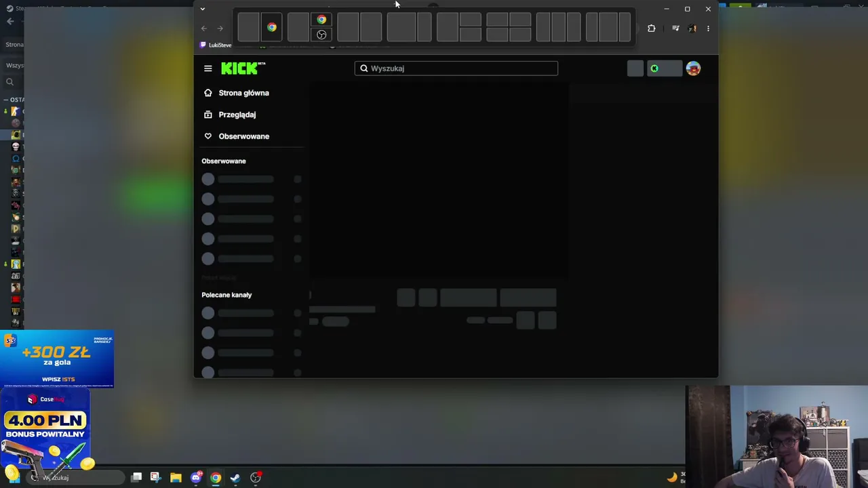Focus the Wyszukaj search field on Kick

tap(456, 68)
